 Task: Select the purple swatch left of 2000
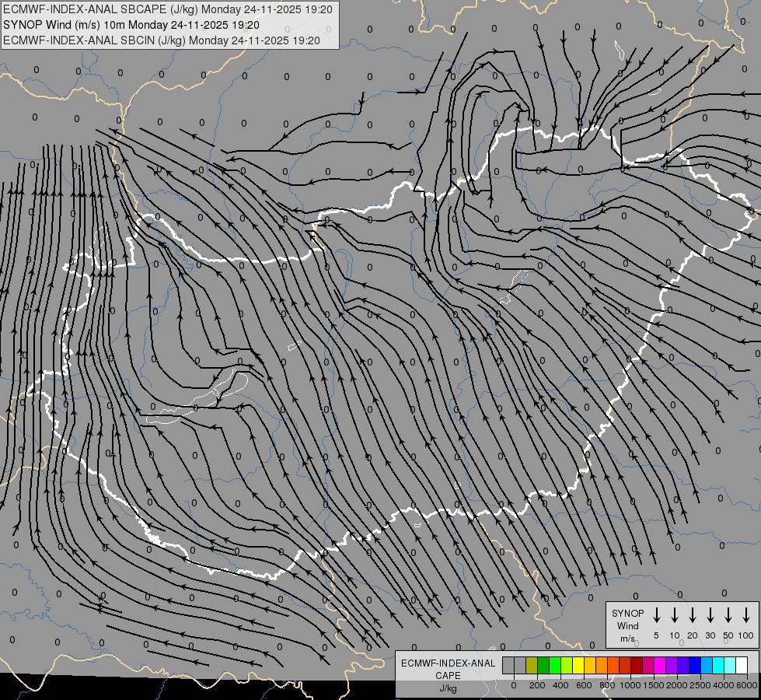[x=671, y=665]
